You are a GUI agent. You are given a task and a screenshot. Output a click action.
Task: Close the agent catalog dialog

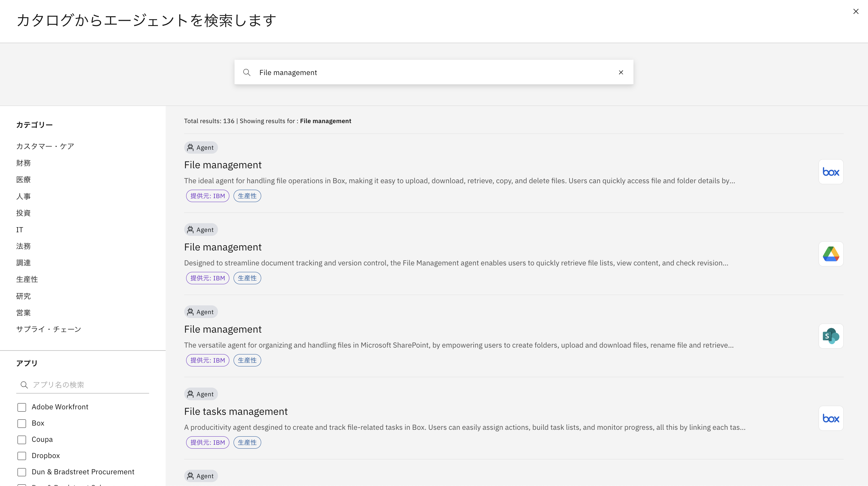click(856, 11)
